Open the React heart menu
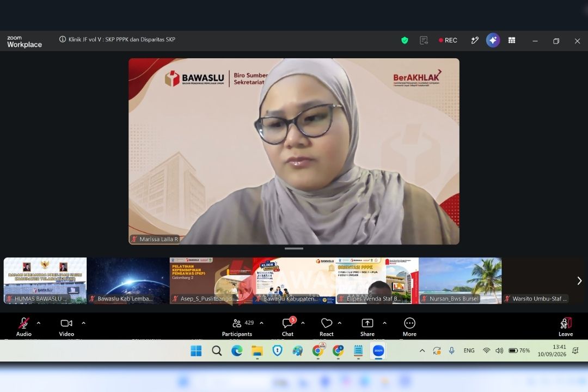Screen dimensions: 588x392 327,326
